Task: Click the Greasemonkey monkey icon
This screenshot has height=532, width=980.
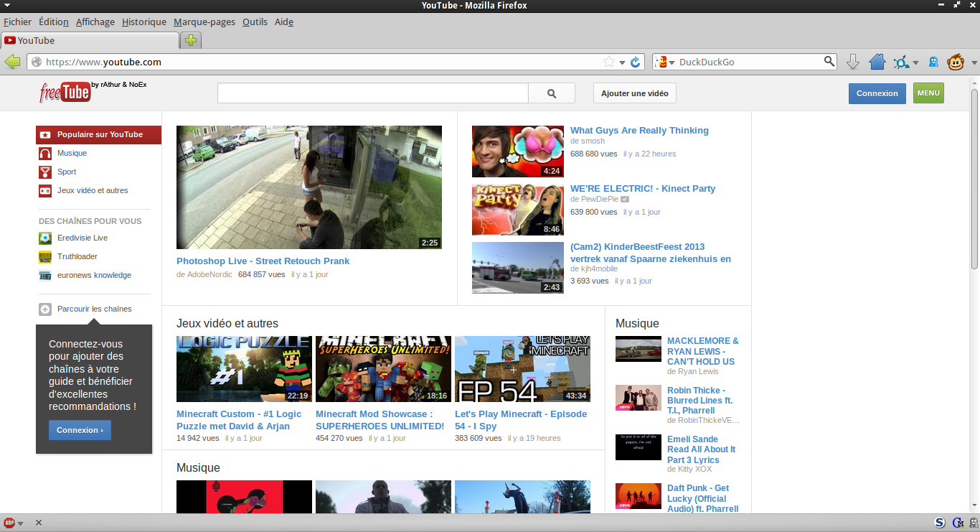Action: coord(956,62)
